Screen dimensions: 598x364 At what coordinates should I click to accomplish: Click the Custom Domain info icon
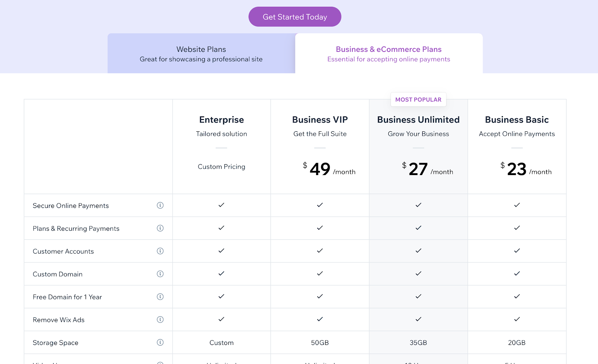coord(160,274)
